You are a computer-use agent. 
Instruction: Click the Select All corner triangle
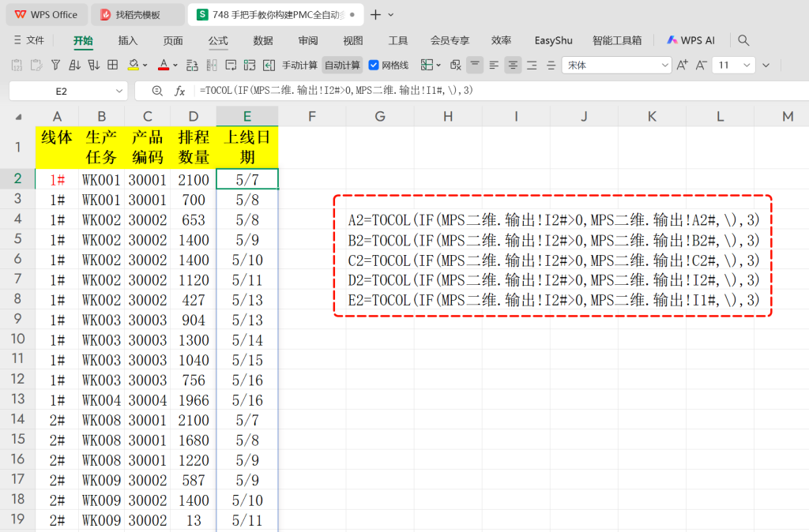tap(18, 117)
